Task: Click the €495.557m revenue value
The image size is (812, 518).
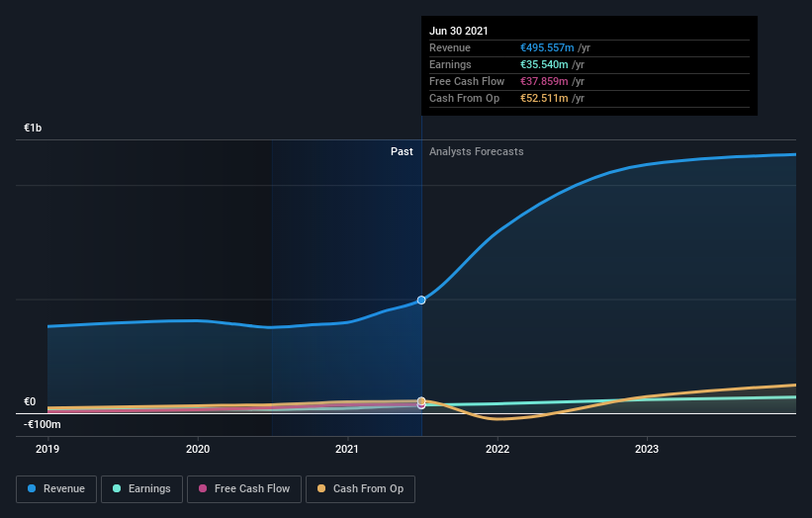Action: [x=547, y=47]
